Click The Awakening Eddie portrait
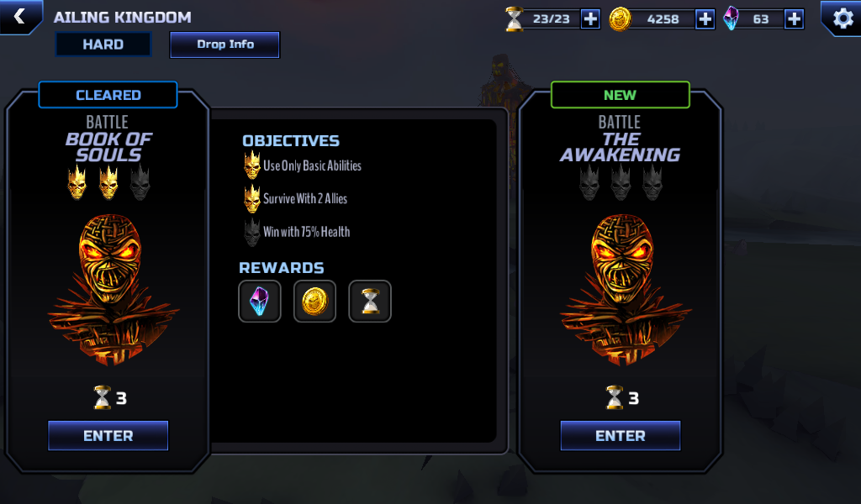This screenshot has height=504, width=861. click(x=625, y=290)
